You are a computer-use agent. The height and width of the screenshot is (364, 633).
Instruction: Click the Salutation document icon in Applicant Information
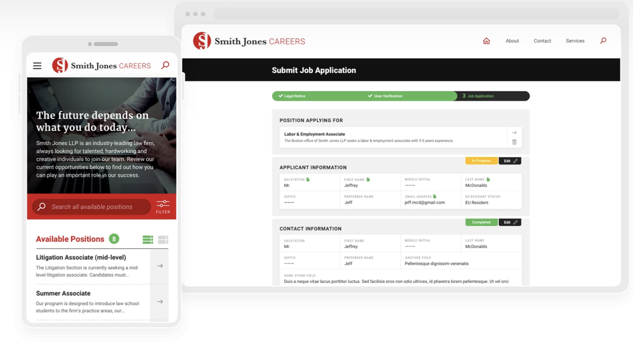pos(308,179)
